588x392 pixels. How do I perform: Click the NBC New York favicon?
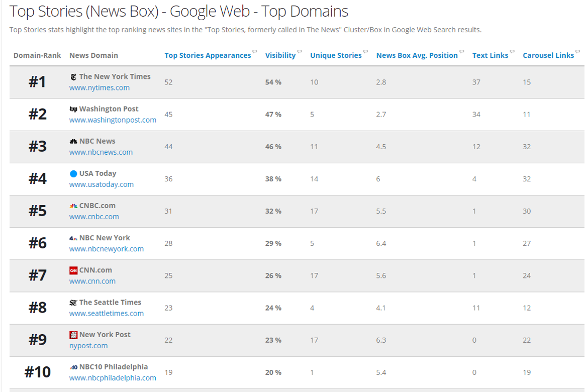point(73,238)
